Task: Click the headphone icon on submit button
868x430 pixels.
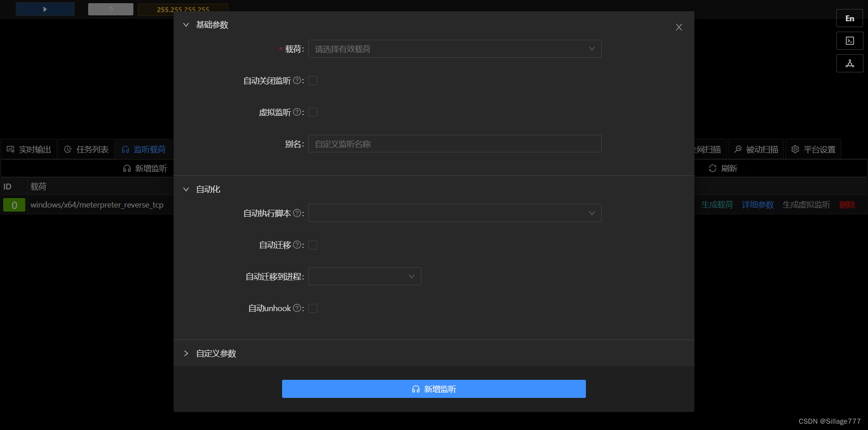Action: pyautogui.click(x=416, y=389)
